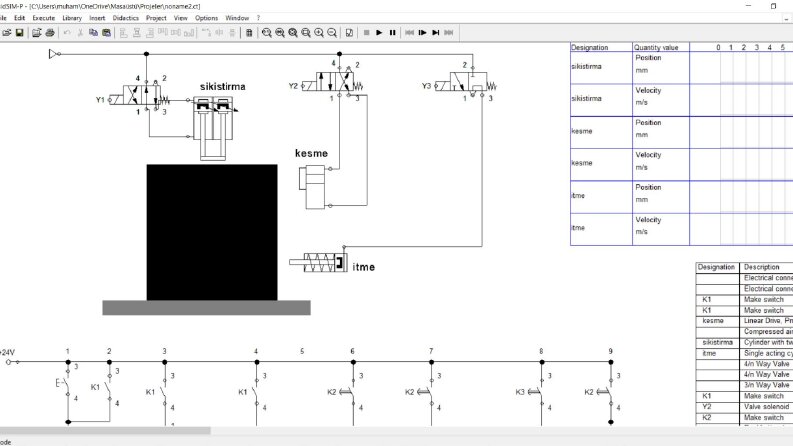Viewport: 793px width, 446px height.
Task: Click the Fit to Window zoom icon
Action: (293, 32)
